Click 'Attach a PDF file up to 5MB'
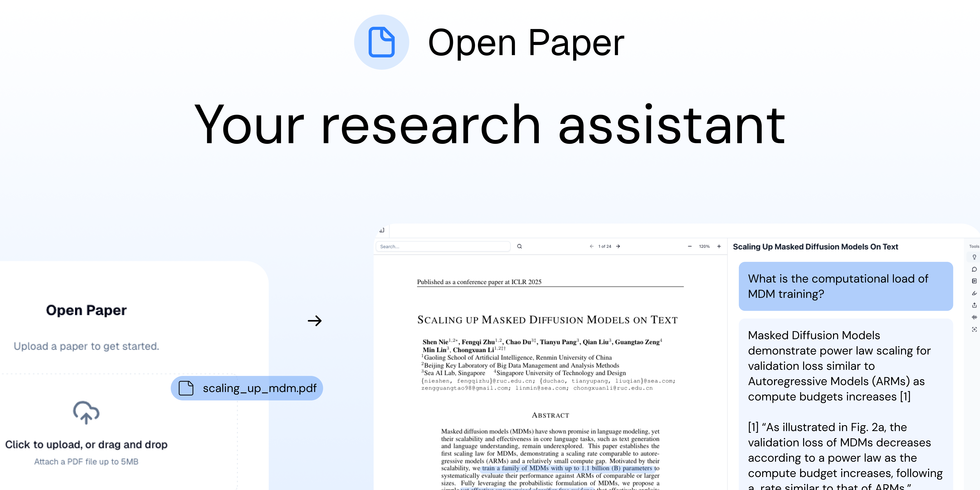The height and width of the screenshot is (490, 980). pos(86,461)
